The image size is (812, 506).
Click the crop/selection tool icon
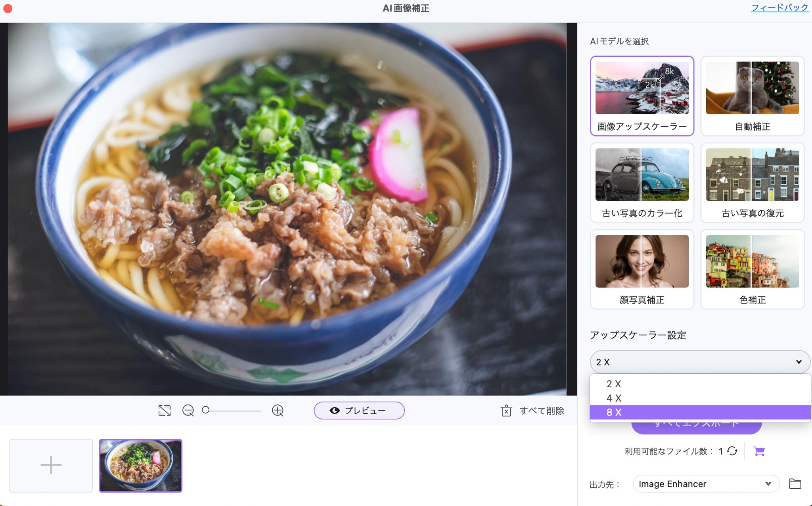pos(165,411)
